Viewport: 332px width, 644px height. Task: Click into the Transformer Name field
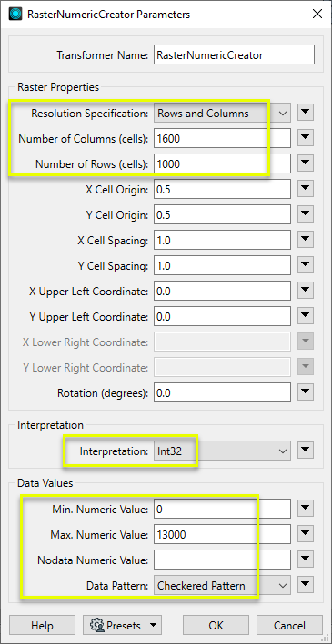click(234, 55)
